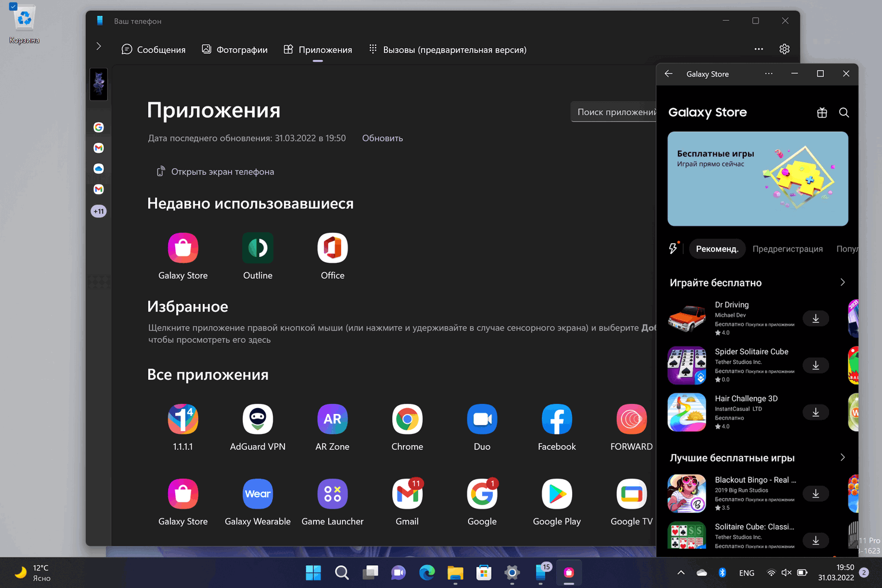Image resolution: width=882 pixels, height=588 pixels.
Task: Launch the FORWARD app
Action: (x=632, y=419)
